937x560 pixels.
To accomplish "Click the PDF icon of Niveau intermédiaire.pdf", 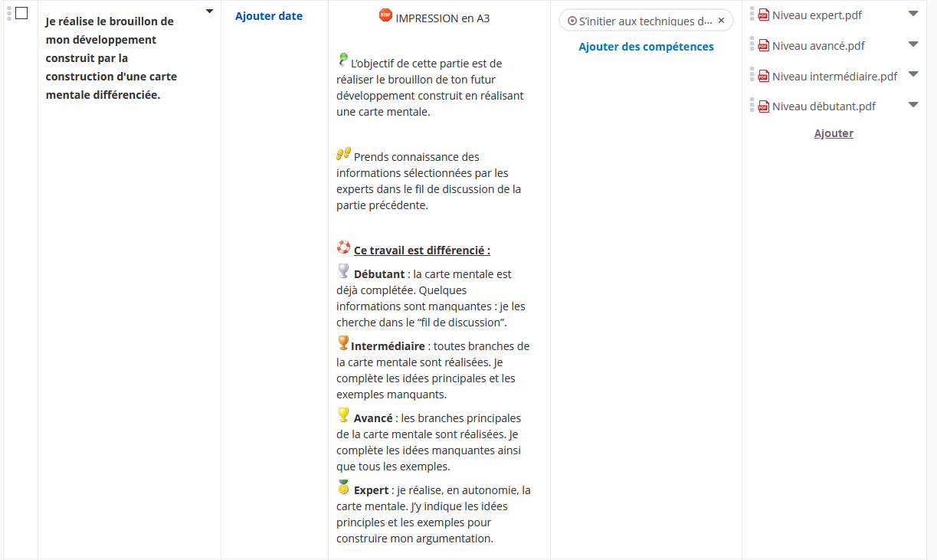I will point(763,76).
